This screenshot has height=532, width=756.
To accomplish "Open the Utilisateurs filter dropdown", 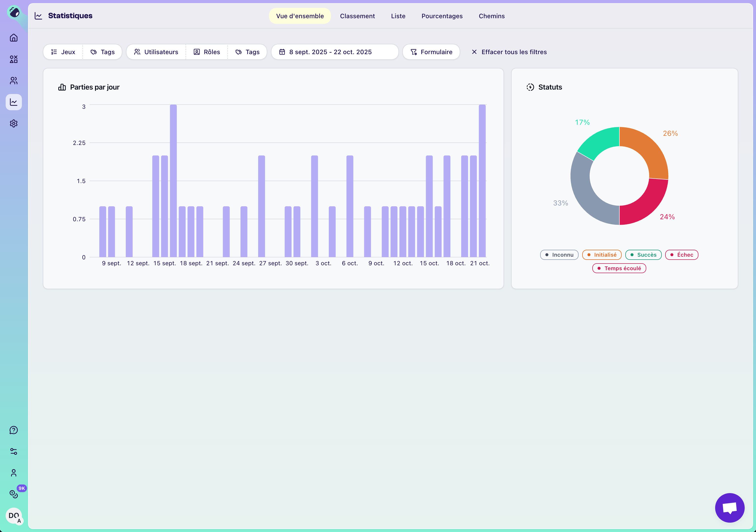I will coord(156,52).
